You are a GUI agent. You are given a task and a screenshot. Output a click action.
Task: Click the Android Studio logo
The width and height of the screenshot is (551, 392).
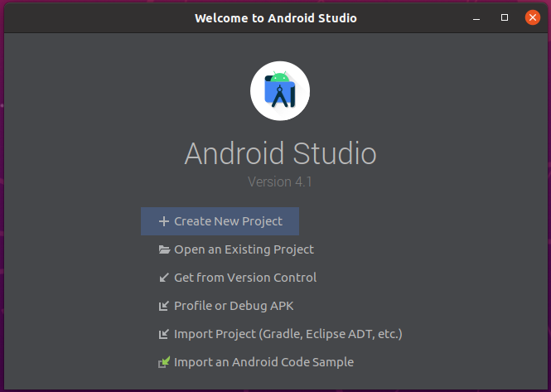[x=280, y=90]
